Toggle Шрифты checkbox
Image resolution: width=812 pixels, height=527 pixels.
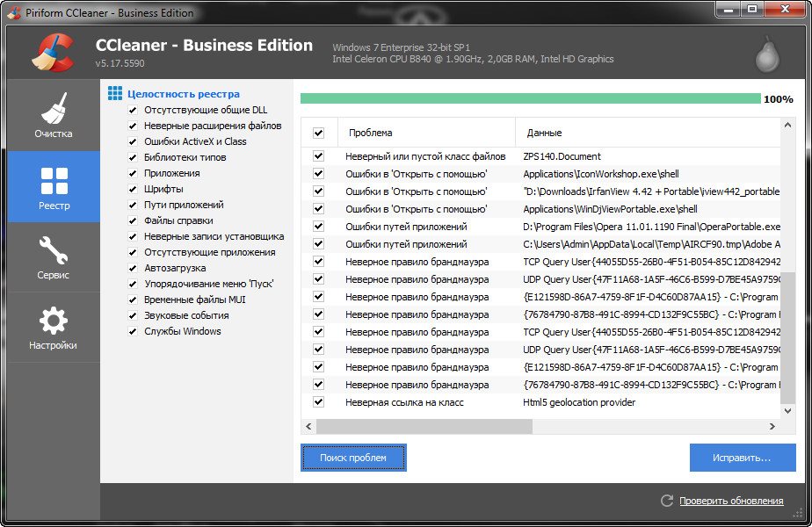point(133,189)
